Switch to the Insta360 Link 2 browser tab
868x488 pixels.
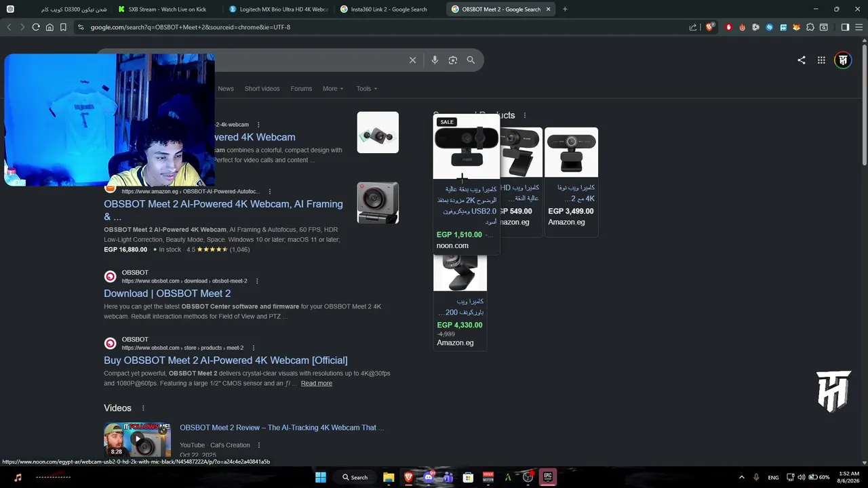[x=389, y=9]
